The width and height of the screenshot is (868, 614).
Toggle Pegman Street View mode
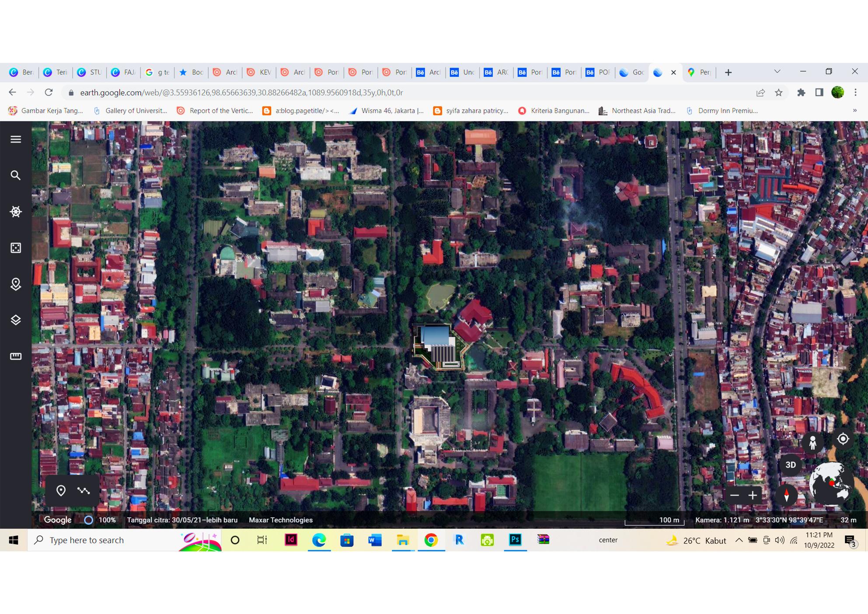[x=812, y=443]
